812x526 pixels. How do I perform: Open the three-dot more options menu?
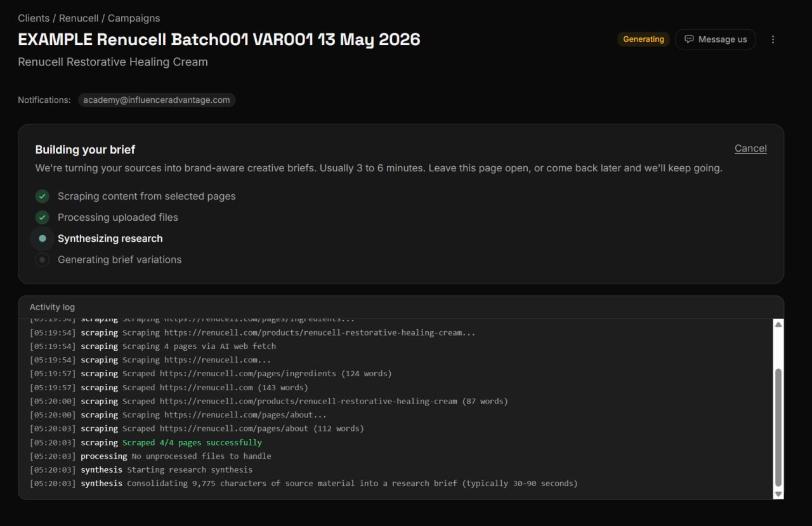[x=773, y=39]
